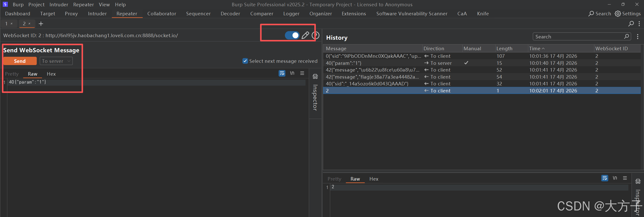
Task: Toggle the WebSocket connection switch
Action: [292, 35]
